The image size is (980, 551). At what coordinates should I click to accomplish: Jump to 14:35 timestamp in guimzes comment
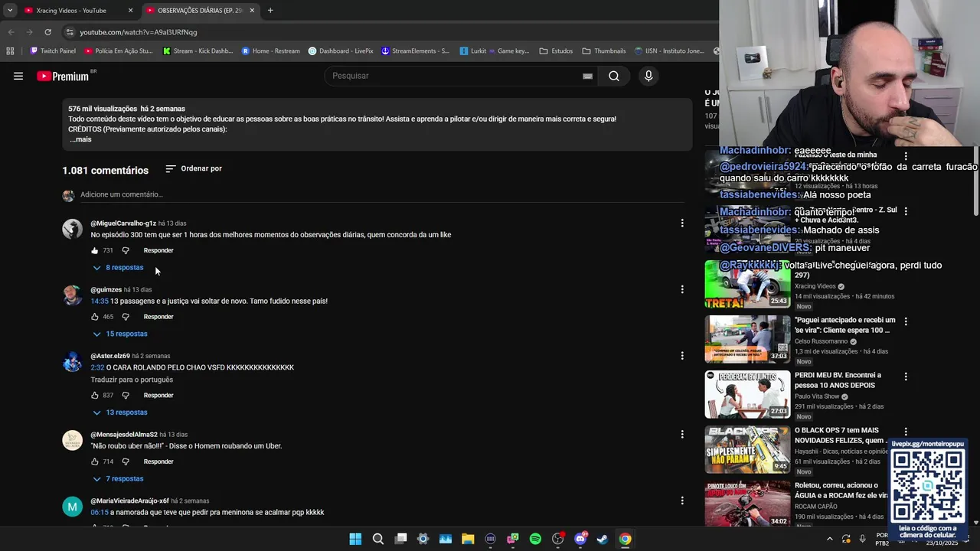(100, 302)
